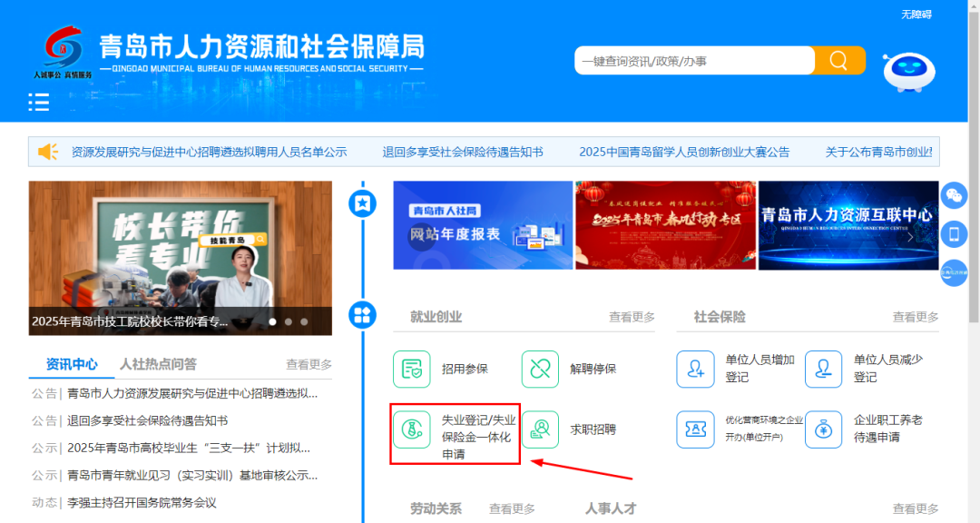Open the 失业登记/失业保险金一体化申请 service icon

411,429
